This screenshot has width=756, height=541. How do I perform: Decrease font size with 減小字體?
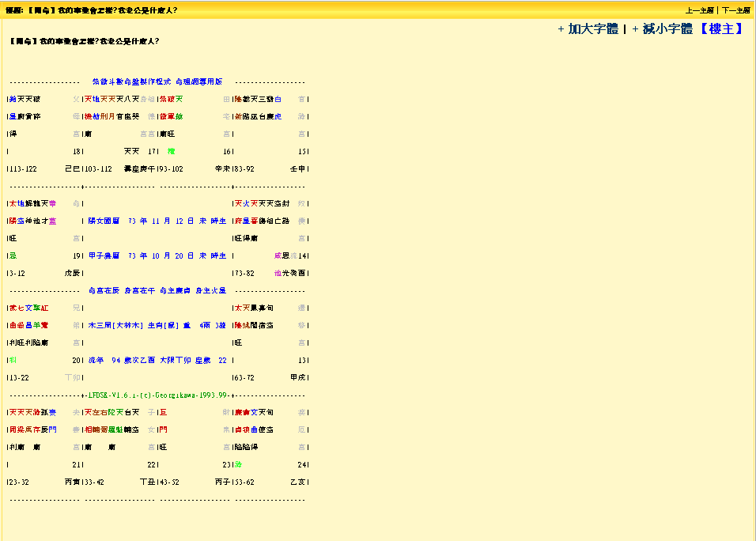662,29
